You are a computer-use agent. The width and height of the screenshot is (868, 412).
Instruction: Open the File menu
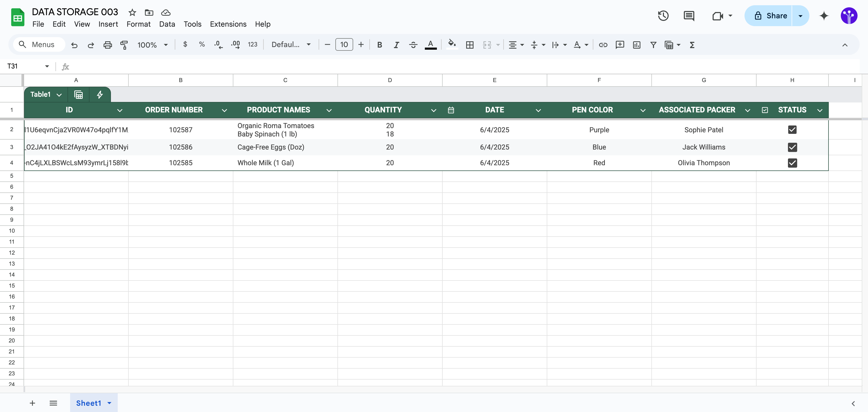(x=38, y=24)
